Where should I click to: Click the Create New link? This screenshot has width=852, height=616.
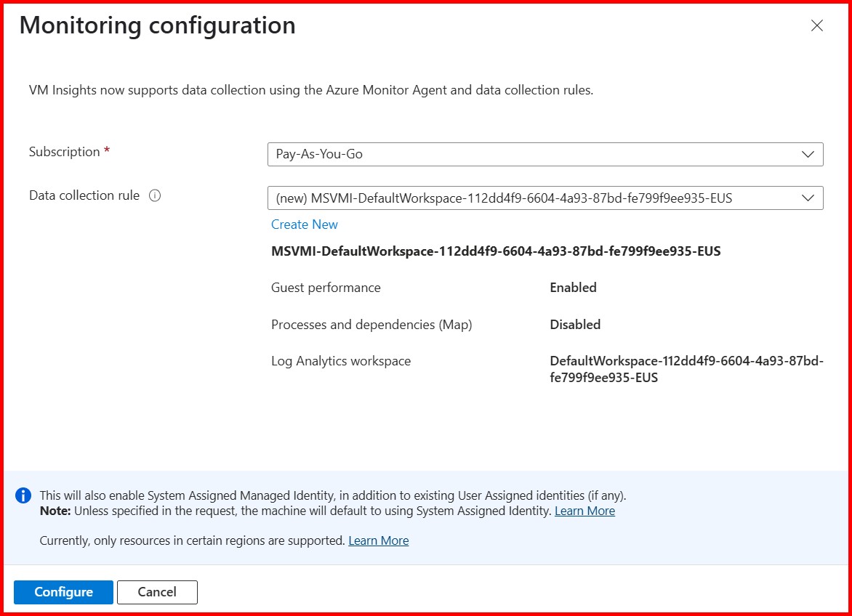pyautogui.click(x=305, y=224)
